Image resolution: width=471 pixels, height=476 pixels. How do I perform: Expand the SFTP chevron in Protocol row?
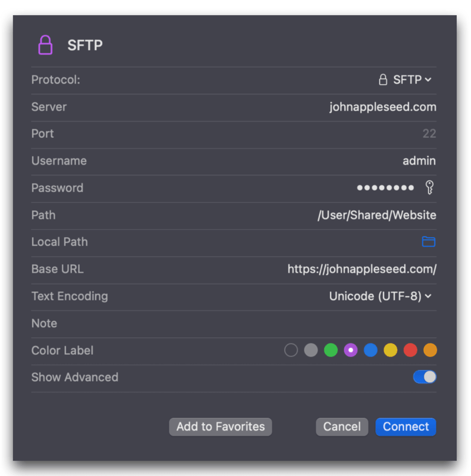pos(428,80)
